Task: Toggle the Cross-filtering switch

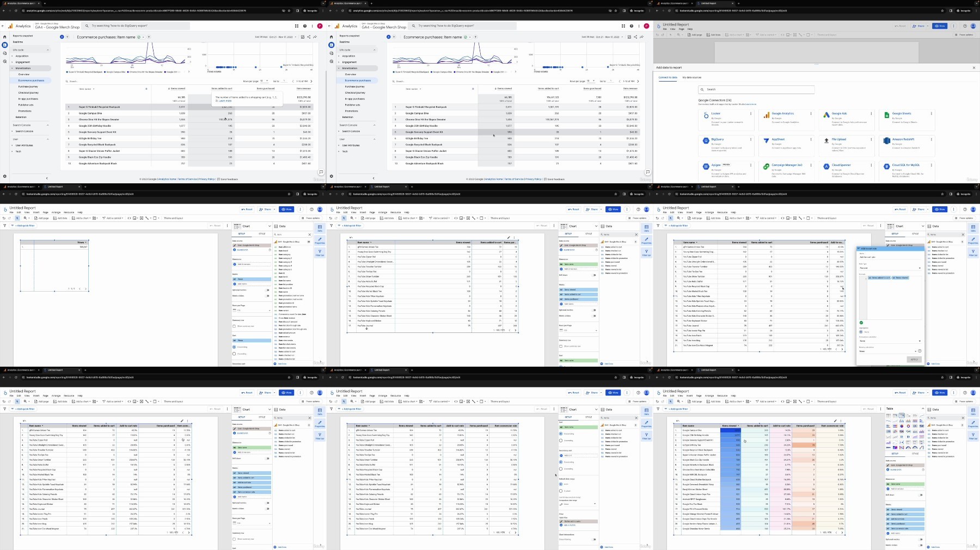Action: click(594, 539)
